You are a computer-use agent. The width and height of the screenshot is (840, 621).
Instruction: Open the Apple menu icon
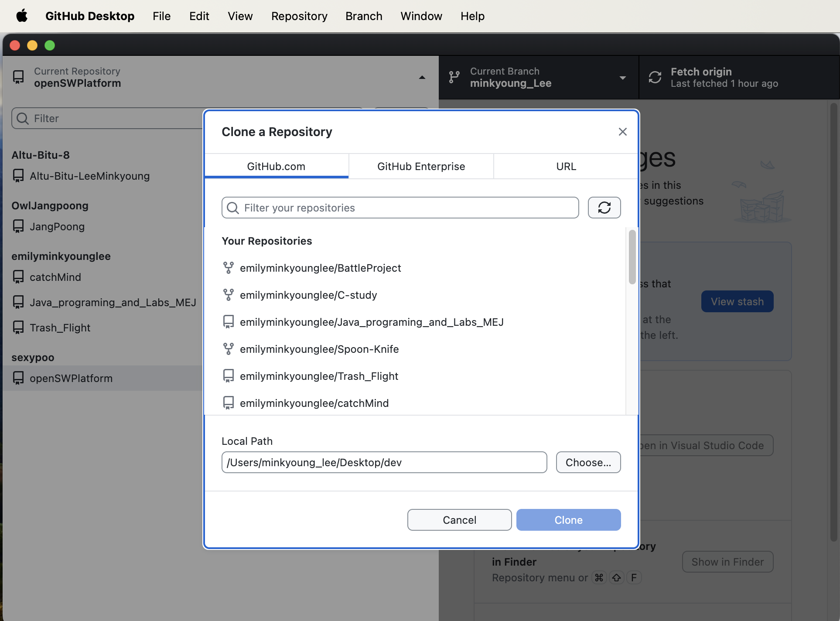click(22, 16)
